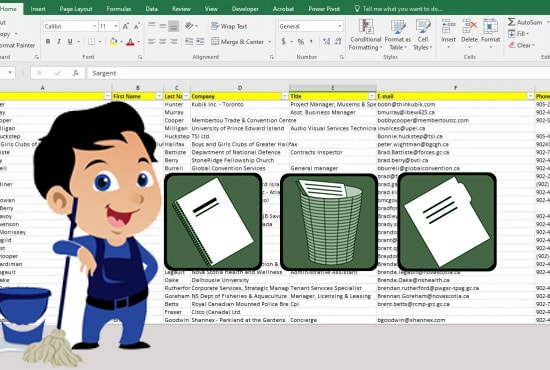
Task: Click formula bar containing Sargent
Action: (x=317, y=73)
